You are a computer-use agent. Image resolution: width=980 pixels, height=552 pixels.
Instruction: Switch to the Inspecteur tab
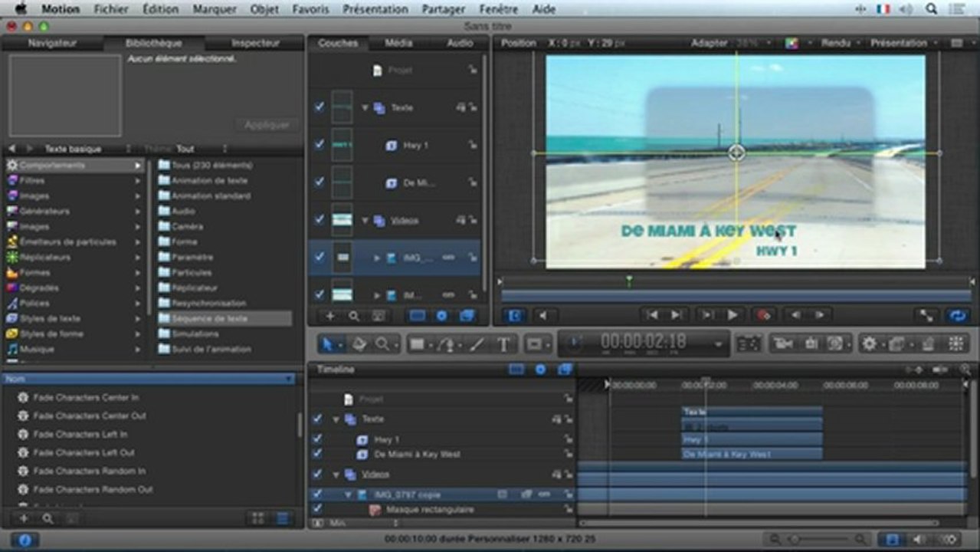[255, 43]
